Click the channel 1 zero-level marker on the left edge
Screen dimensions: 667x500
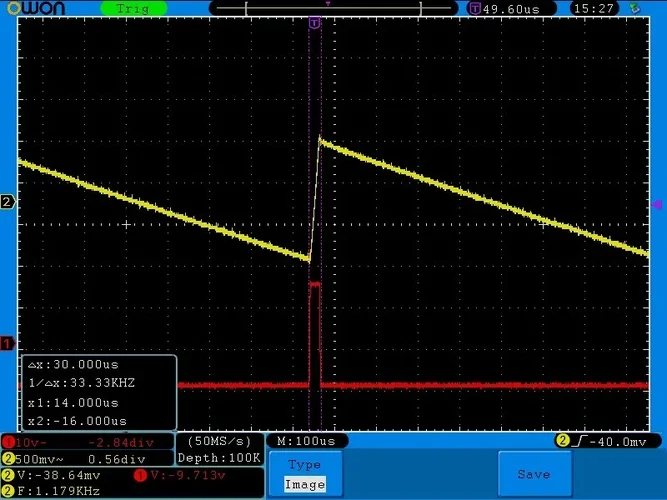[x=7, y=343]
